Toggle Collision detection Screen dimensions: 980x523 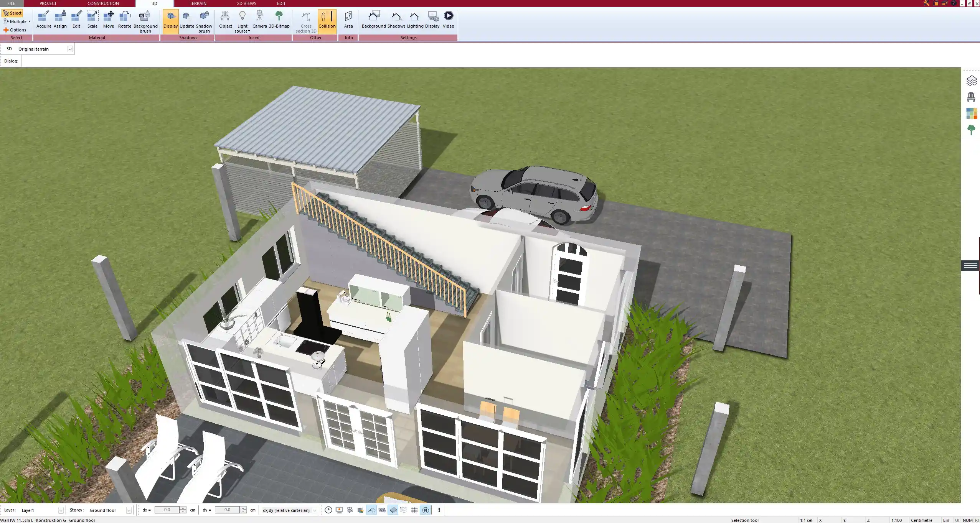coord(327,21)
